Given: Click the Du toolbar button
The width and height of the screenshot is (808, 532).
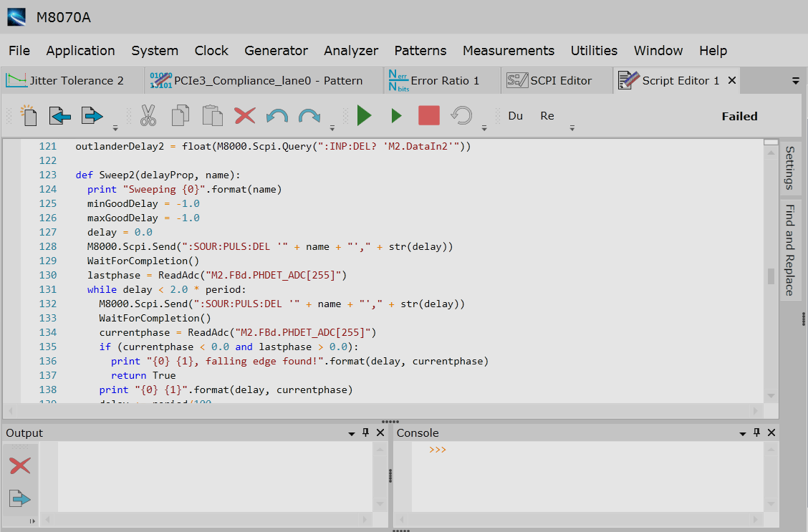Looking at the screenshot, I should (515, 115).
